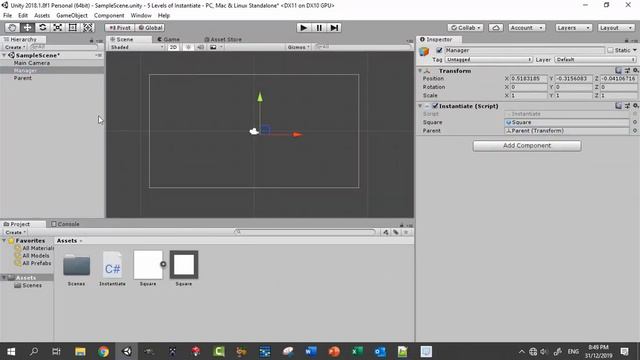Open the Collab dropdown
Image resolution: width=640 pixels, height=360 pixels.
465,27
